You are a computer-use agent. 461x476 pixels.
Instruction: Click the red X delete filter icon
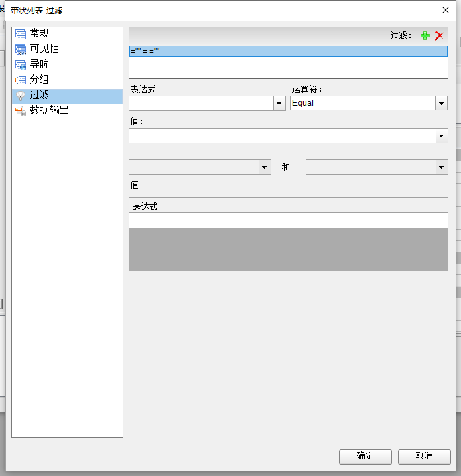[x=439, y=36]
